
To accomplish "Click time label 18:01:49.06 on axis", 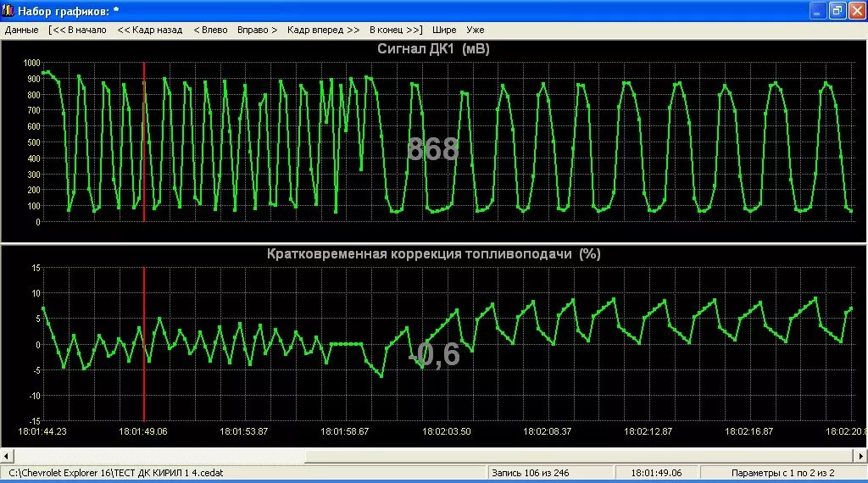I will pos(142,431).
